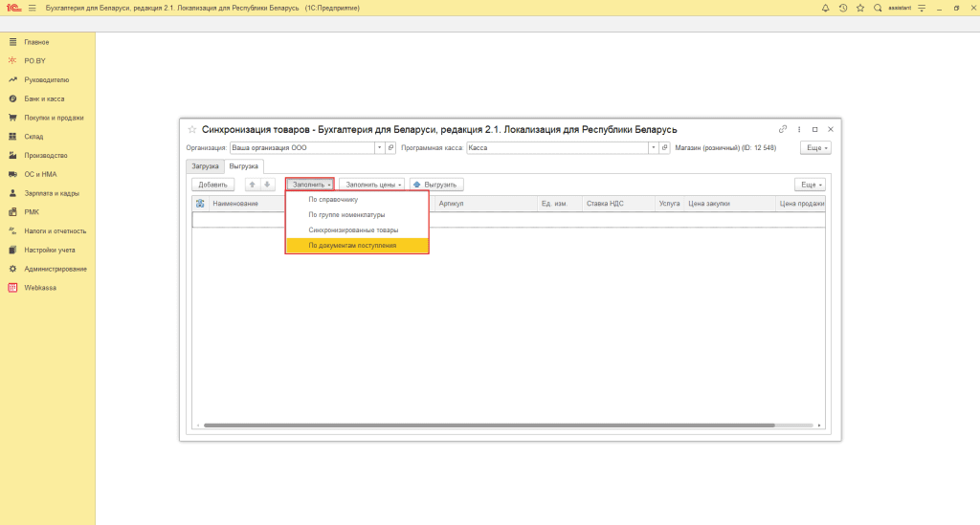Sort by the Наименование column header
The width and height of the screenshot is (980, 525).
pos(235,204)
